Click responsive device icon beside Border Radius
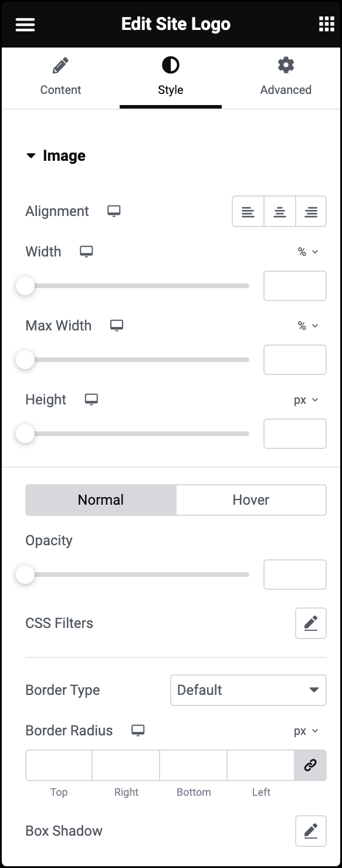The image size is (342, 868). point(138,731)
